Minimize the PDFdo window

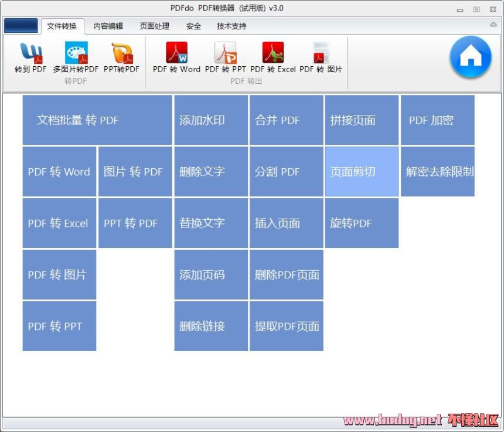coord(460,9)
